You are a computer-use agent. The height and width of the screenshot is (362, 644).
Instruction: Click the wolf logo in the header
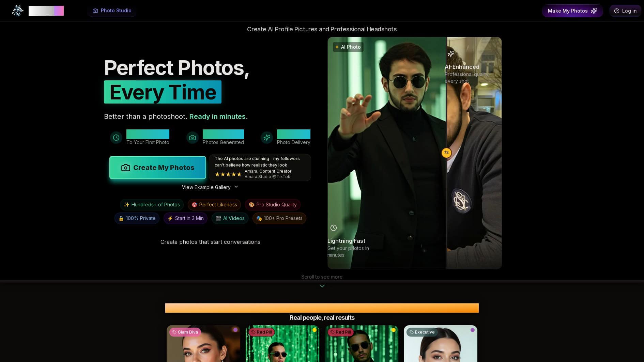point(18,11)
